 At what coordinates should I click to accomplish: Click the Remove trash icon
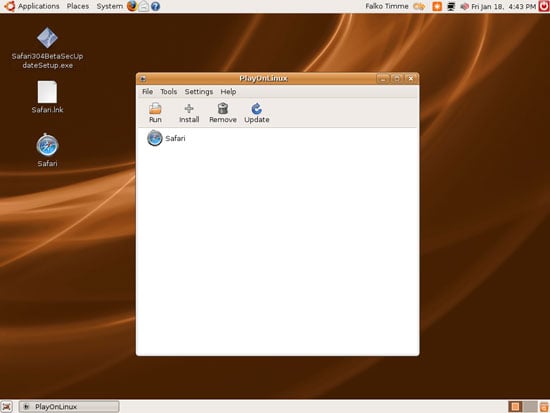click(x=223, y=108)
